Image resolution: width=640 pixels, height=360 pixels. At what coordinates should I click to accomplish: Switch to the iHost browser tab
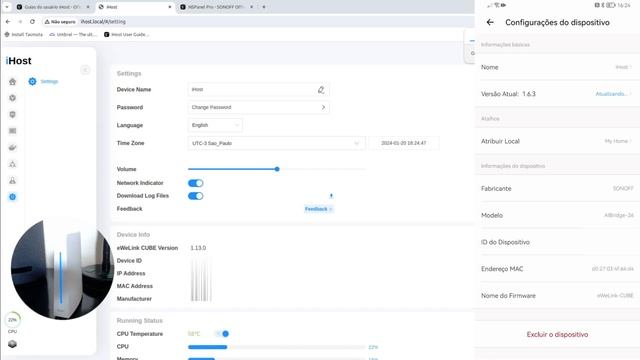tap(135, 7)
